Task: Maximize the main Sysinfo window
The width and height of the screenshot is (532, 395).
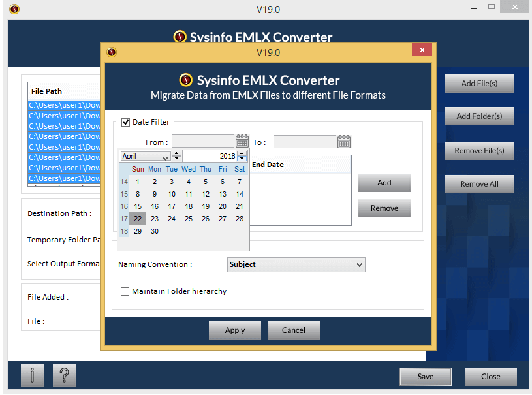Action: click(x=492, y=7)
